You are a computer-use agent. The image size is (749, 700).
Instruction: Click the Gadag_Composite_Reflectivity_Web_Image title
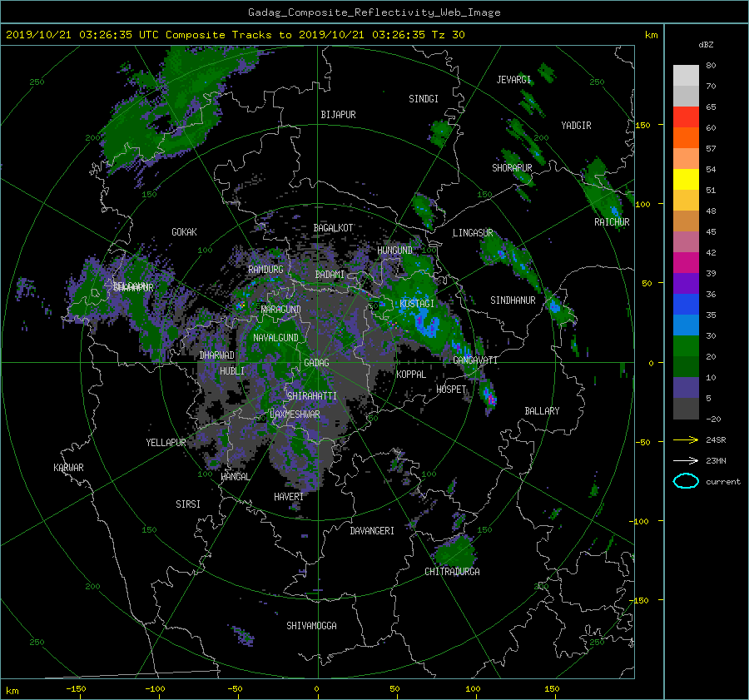(374, 12)
